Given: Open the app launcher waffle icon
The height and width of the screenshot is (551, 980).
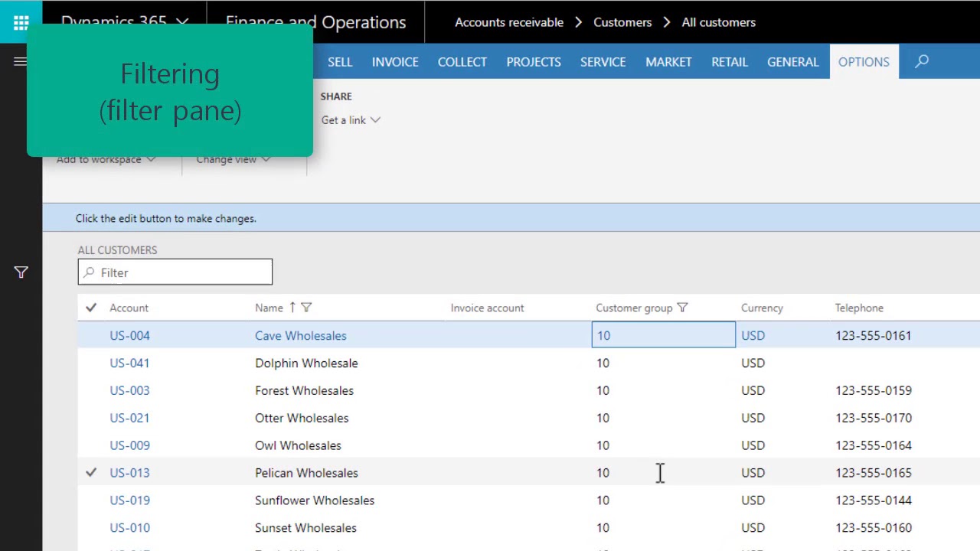Looking at the screenshot, I should tap(21, 21).
